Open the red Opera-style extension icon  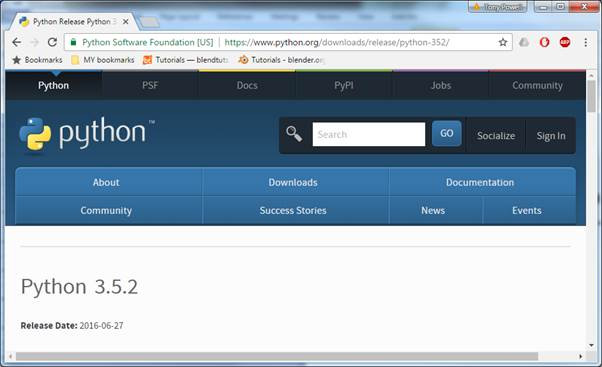tap(544, 42)
